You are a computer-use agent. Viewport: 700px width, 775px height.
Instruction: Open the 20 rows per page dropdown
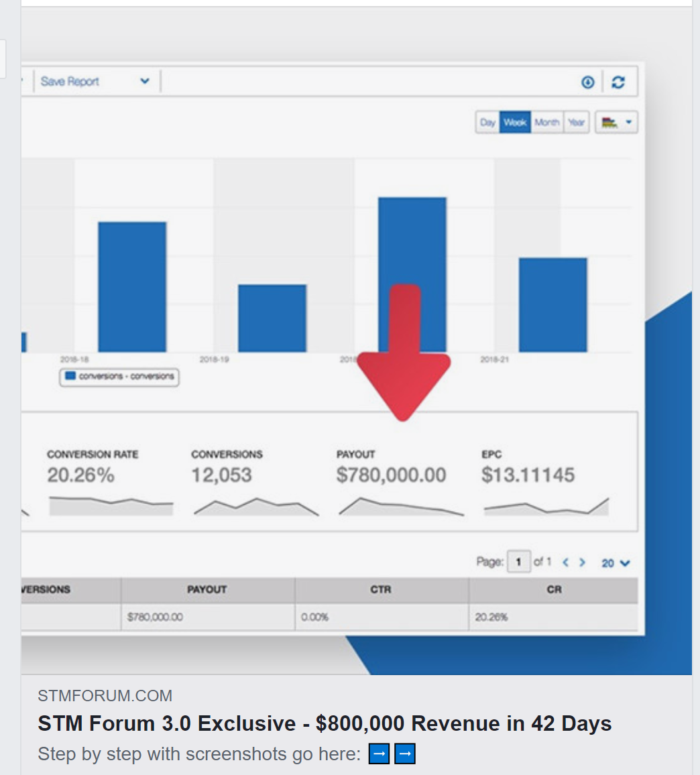pos(616,563)
